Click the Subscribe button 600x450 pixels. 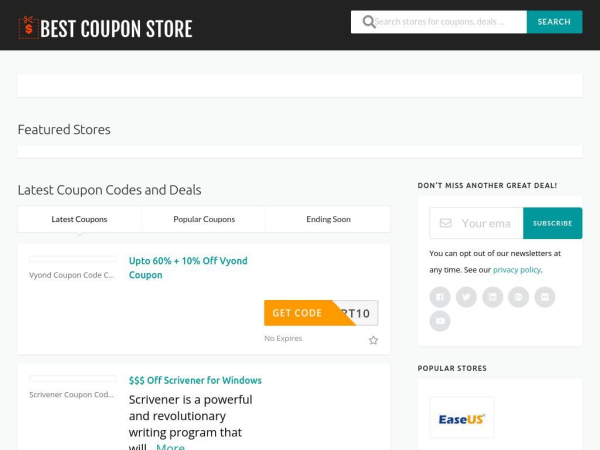point(553,223)
